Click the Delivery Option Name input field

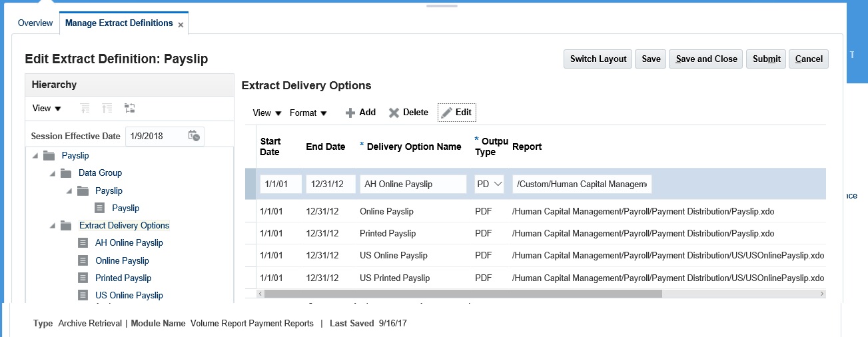click(x=413, y=184)
